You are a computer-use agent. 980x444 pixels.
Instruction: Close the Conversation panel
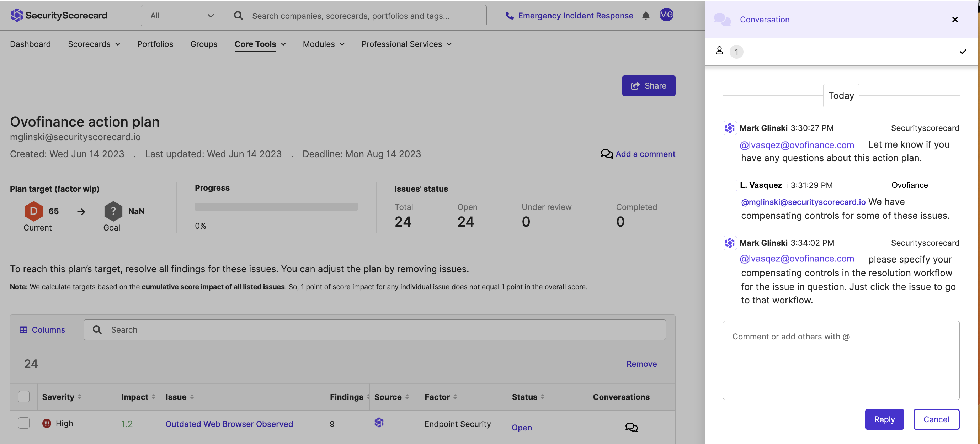tap(954, 20)
